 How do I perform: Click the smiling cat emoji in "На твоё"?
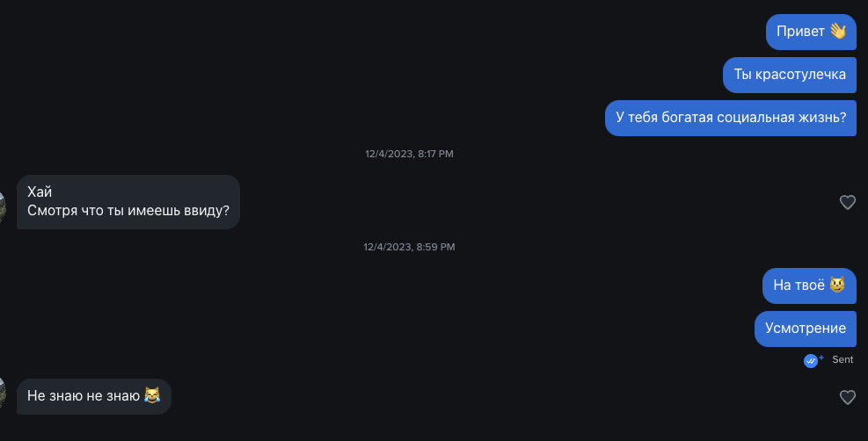[x=837, y=285]
